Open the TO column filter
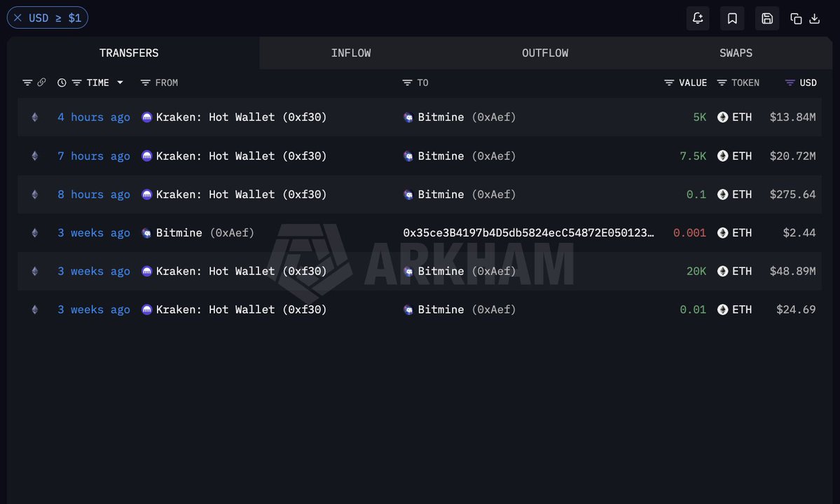Viewport: 840px width, 504px height. (x=407, y=83)
